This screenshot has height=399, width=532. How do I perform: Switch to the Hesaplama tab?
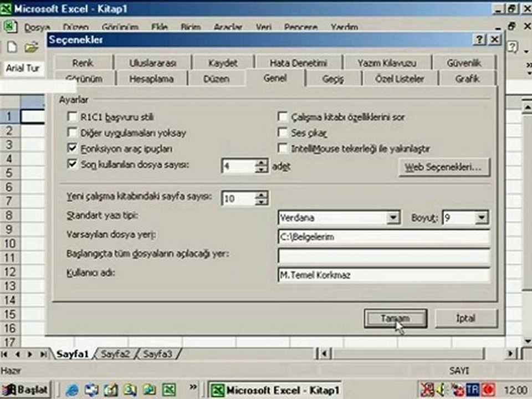(x=151, y=79)
